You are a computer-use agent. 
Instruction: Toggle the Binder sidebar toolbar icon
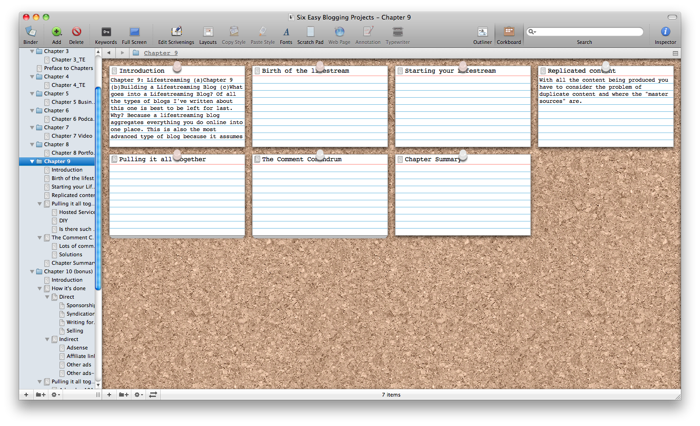(30, 32)
